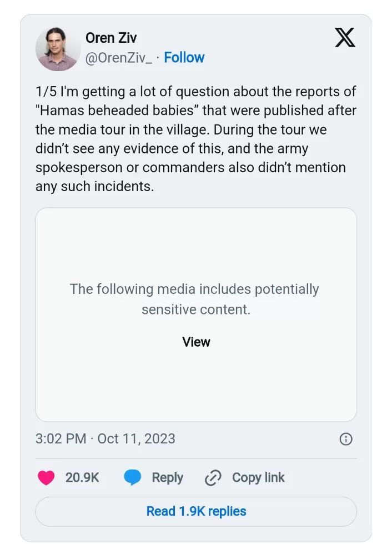Click the Copy link text label
This screenshot has height=544, width=392.
tap(258, 478)
